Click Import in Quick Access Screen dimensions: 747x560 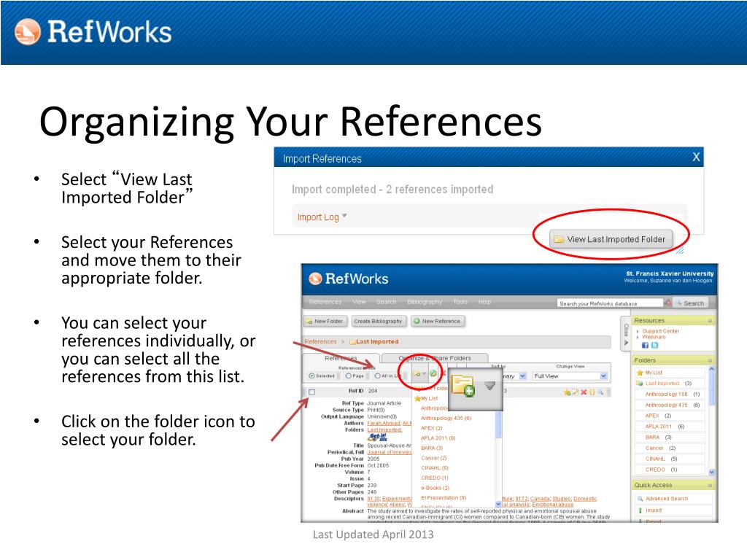coord(654,510)
